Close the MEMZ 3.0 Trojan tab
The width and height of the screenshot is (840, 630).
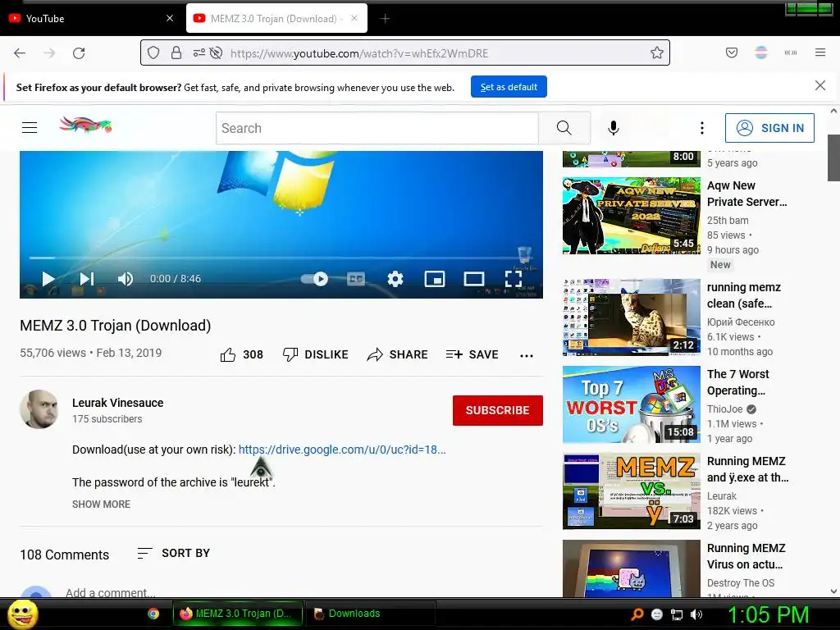point(354,18)
